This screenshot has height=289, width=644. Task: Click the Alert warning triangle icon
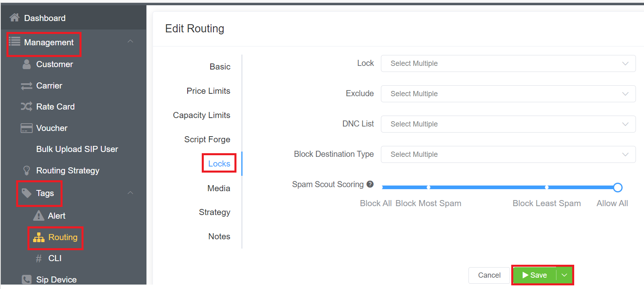tap(39, 216)
